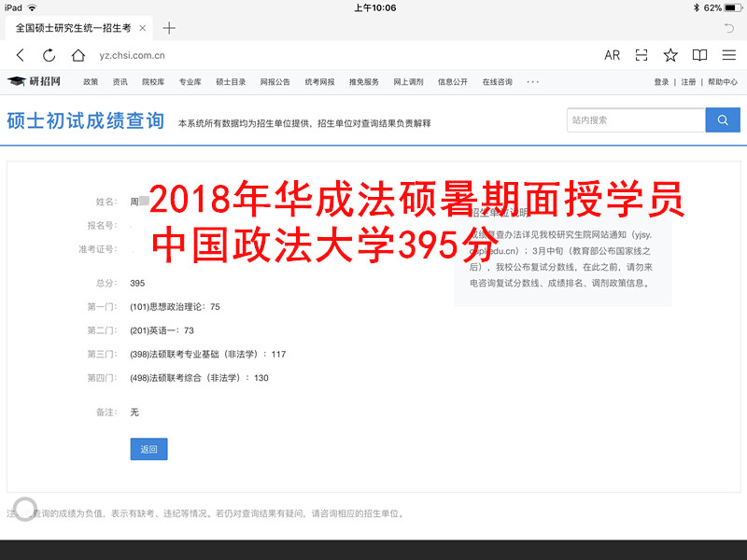Click the 准考证号 label
Screen dimensions: 747x560
click(98, 249)
